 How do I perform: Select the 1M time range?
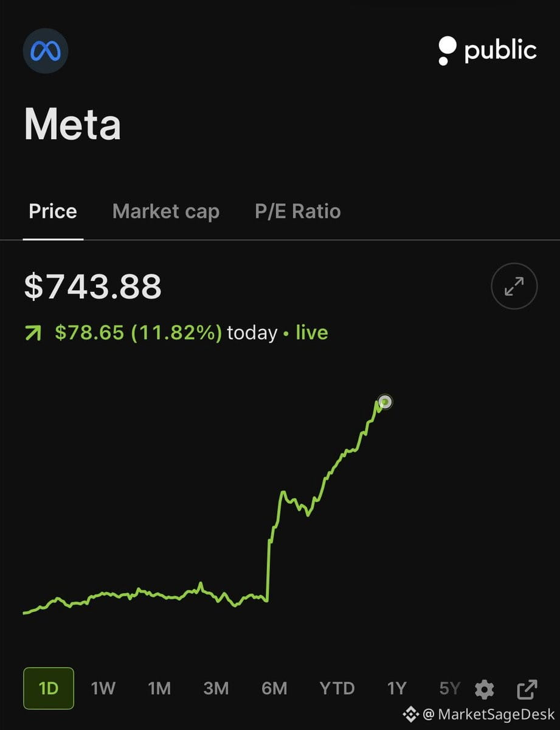(159, 689)
